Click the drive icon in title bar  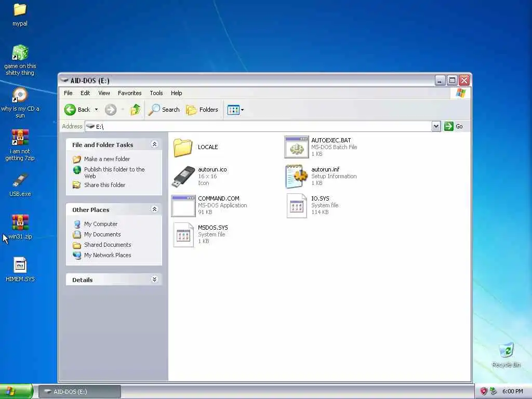(x=64, y=81)
